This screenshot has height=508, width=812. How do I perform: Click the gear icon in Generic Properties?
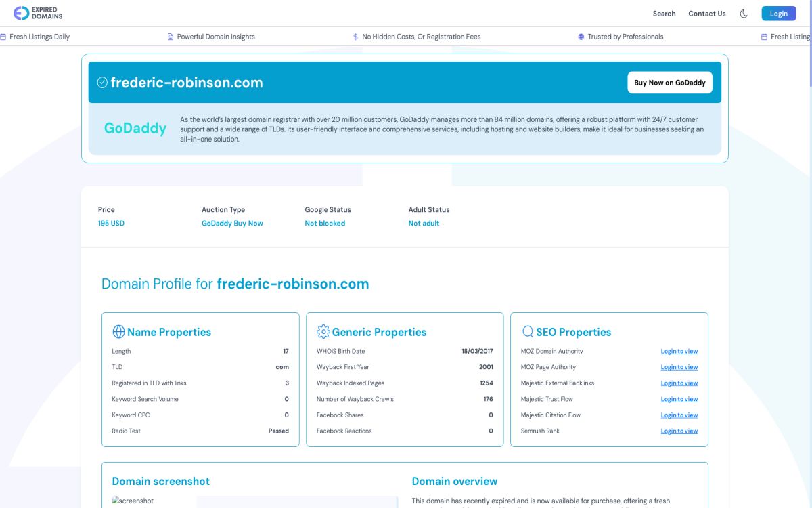coord(323,332)
